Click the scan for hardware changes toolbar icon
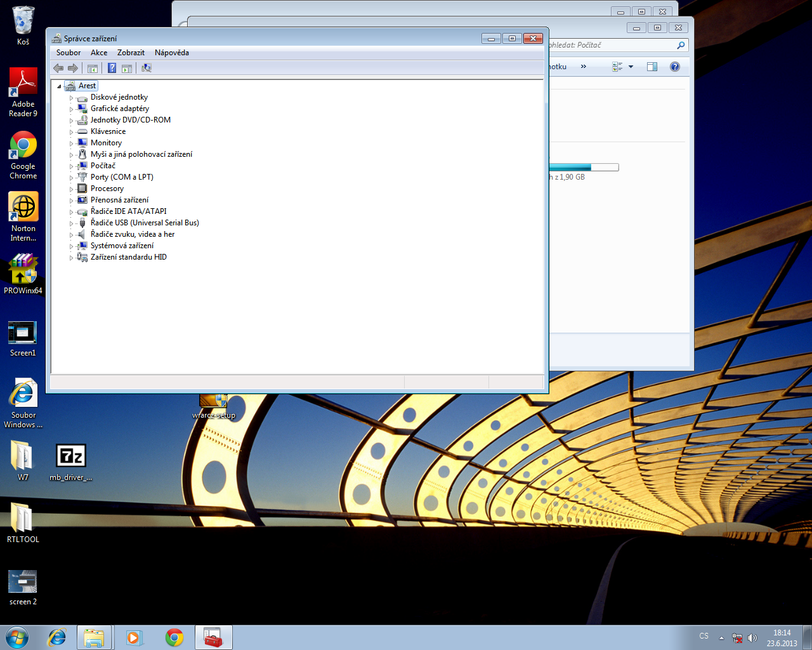 click(x=147, y=68)
